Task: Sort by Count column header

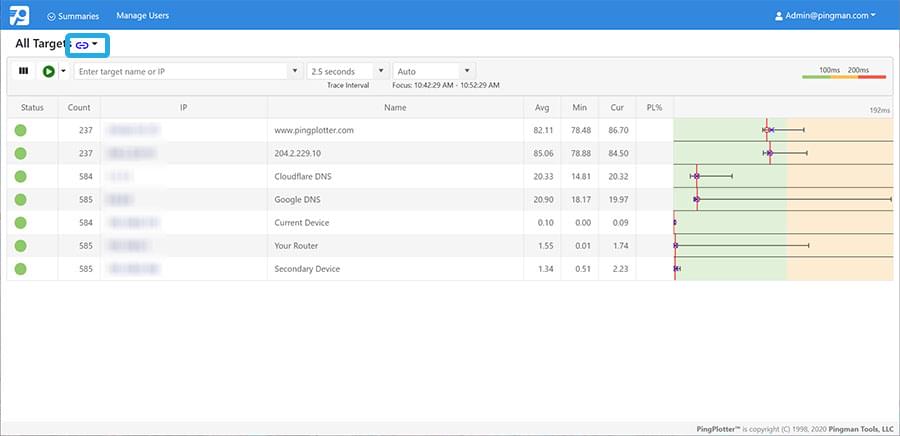Action: pos(79,107)
